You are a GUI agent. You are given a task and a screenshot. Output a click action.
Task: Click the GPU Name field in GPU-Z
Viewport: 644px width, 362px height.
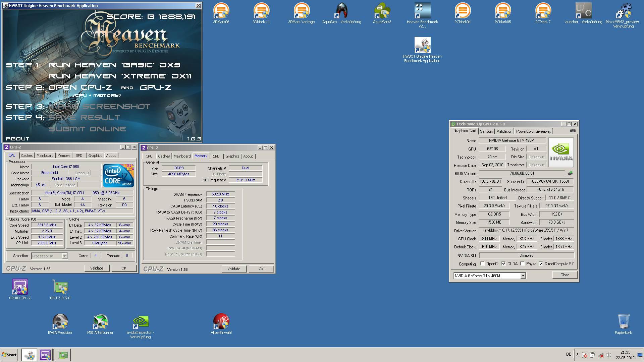click(512, 140)
